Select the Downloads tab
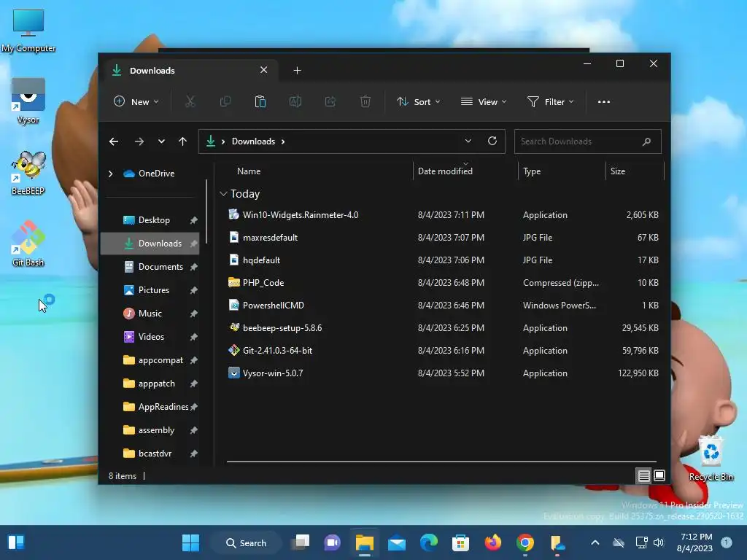Image resolution: width=747 pixels, height=560 pixels. pyautogui.click(x=190, y=71)
